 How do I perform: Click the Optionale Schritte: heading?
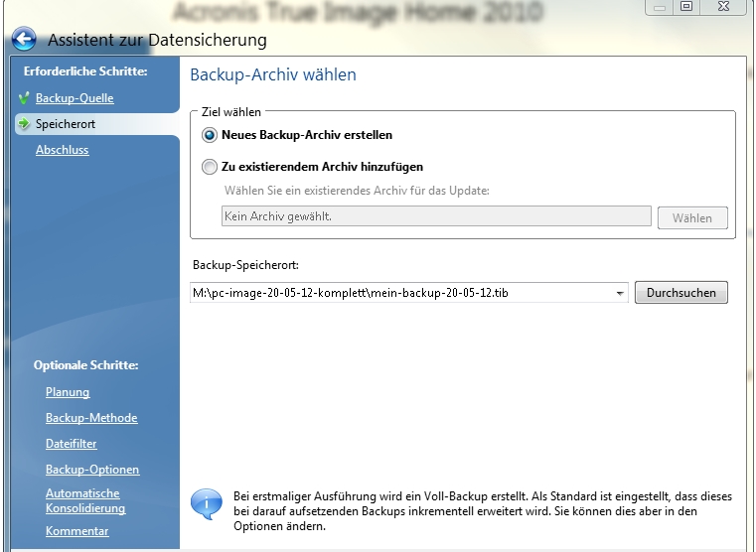[x=85, y=365]
